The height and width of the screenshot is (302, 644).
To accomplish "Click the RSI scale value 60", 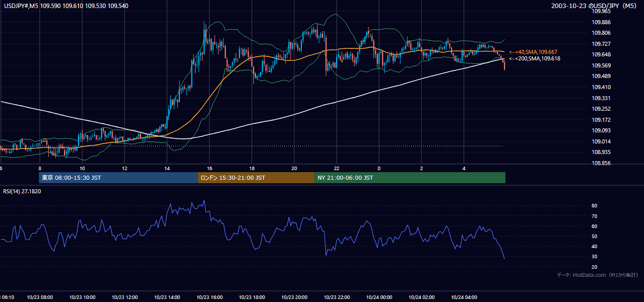I will [x=595, y=226].
